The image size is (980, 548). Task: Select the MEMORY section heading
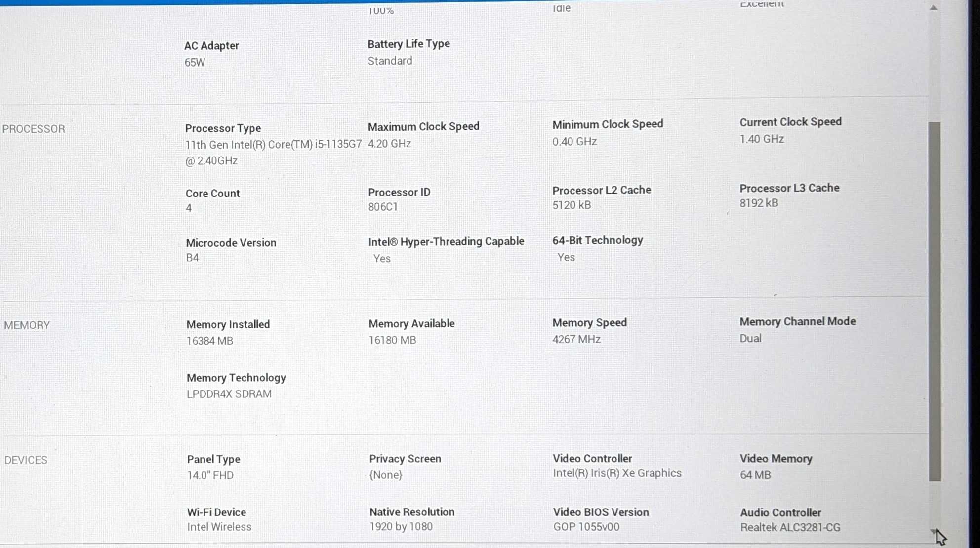[27, 325]
